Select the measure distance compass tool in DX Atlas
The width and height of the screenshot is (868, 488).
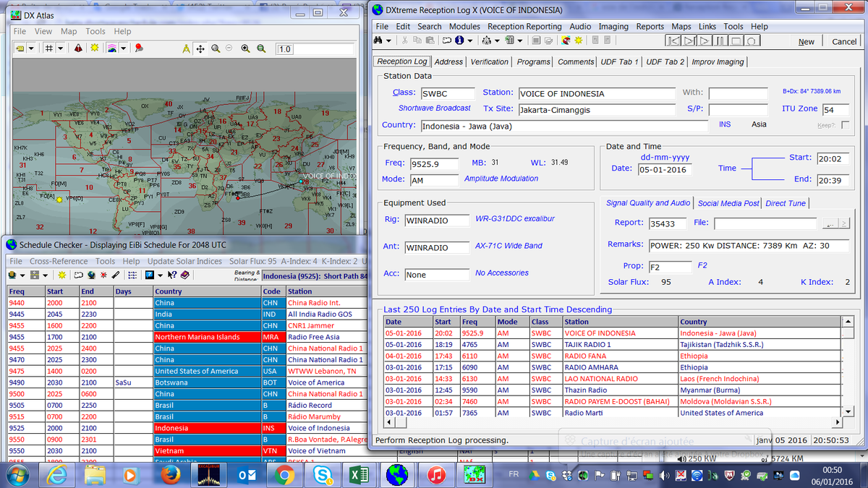coord(186,48)
